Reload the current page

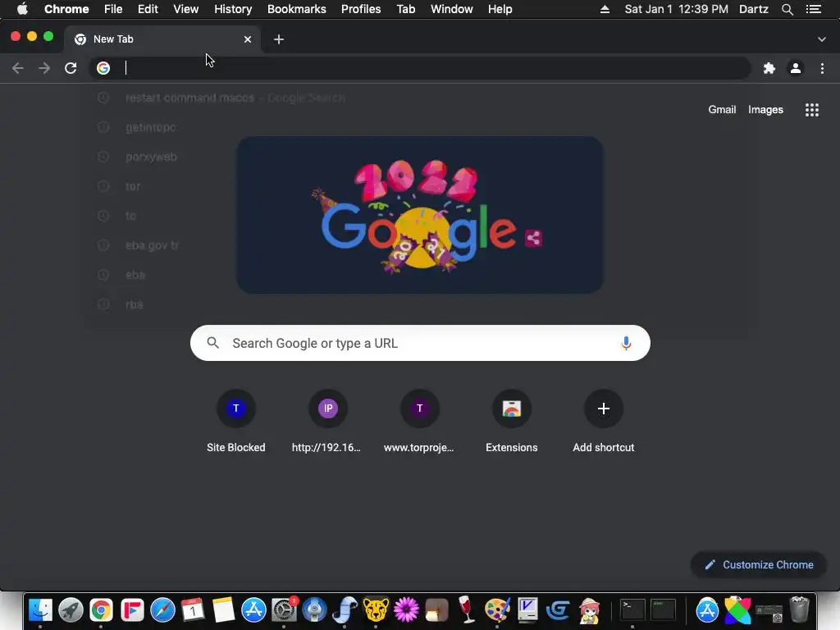pyautogui.click(x=71, y=68)
